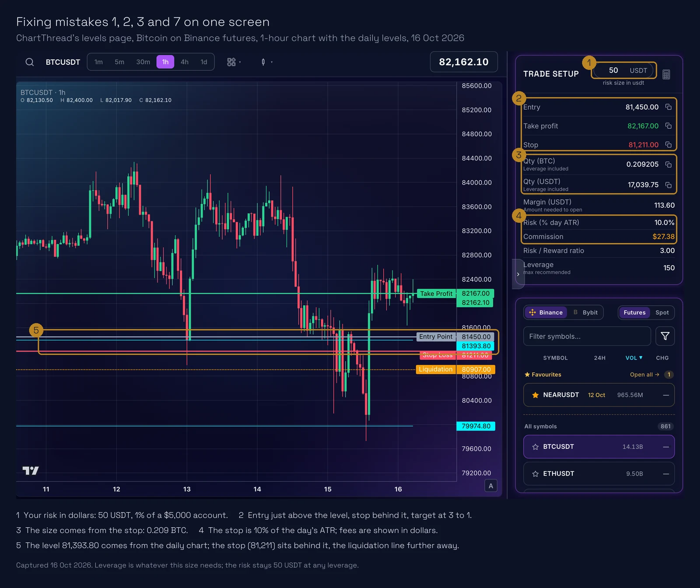Open all favourites link
This screenshot has height=588, width=700.
(x=644, y=374)
